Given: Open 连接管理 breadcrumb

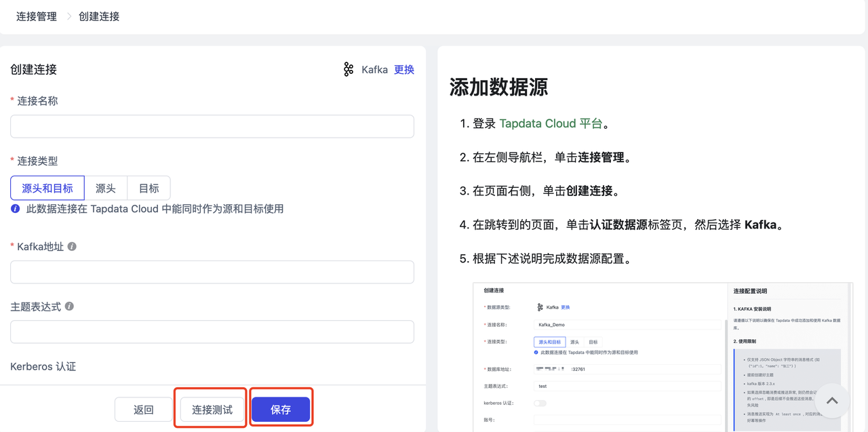Looking at the screenshot, I should [37, 16].
